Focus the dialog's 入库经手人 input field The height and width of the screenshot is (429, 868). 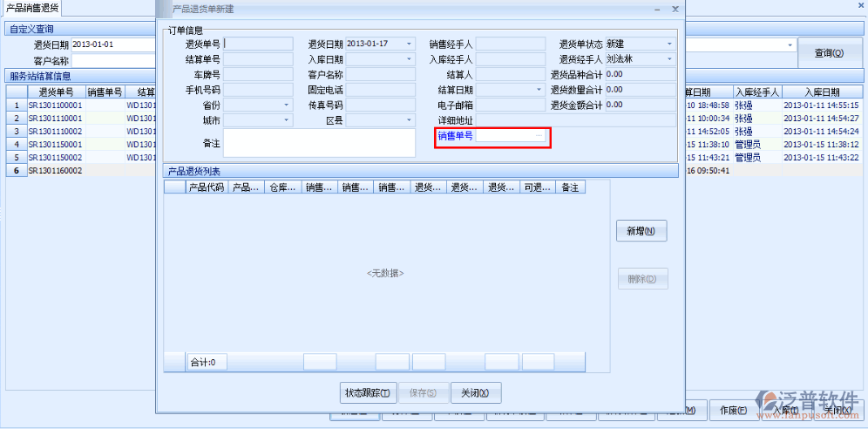click(511, 58)
